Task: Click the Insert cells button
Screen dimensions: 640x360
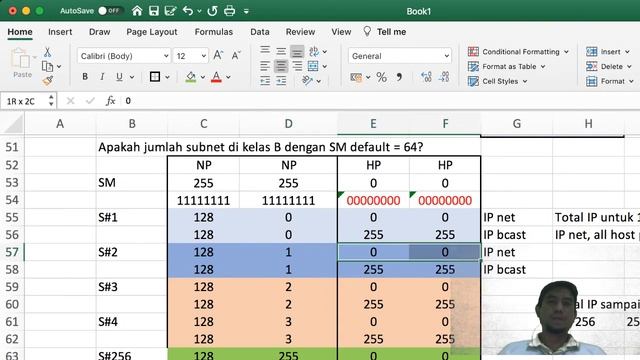Action: click(608, 52)
